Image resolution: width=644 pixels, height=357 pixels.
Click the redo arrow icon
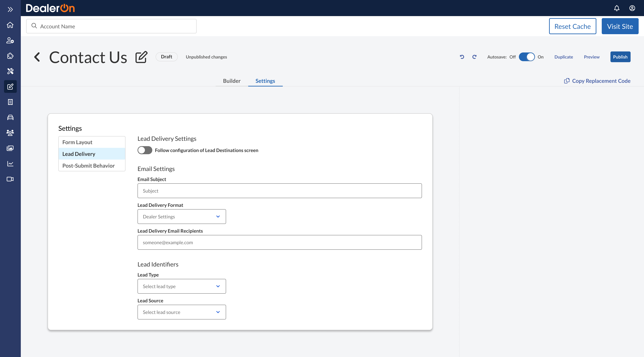point(474,57)
